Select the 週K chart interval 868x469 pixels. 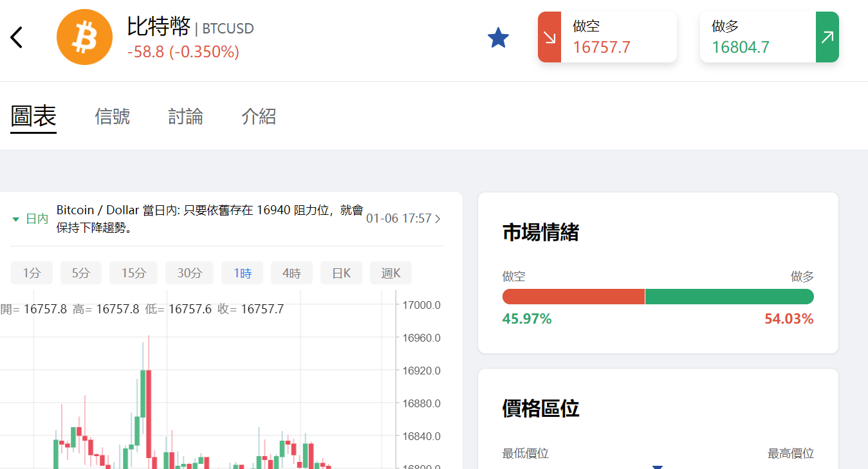click(391, 273)
